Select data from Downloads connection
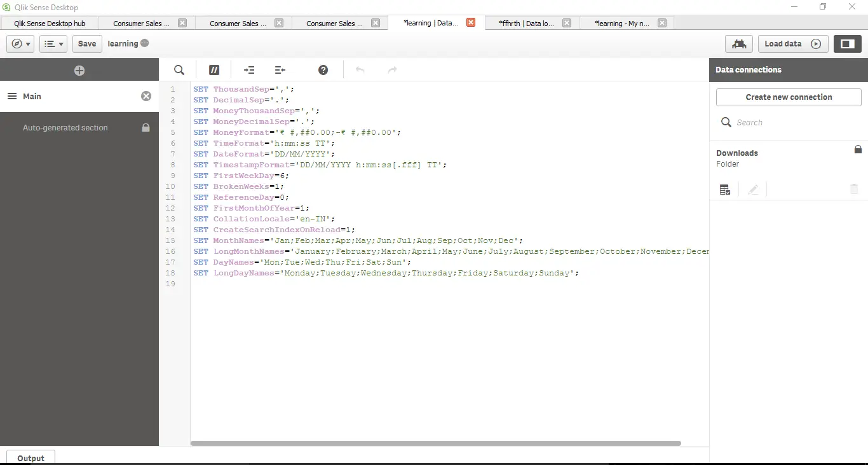This screenshot has height=465, width=868. [725, 190]
